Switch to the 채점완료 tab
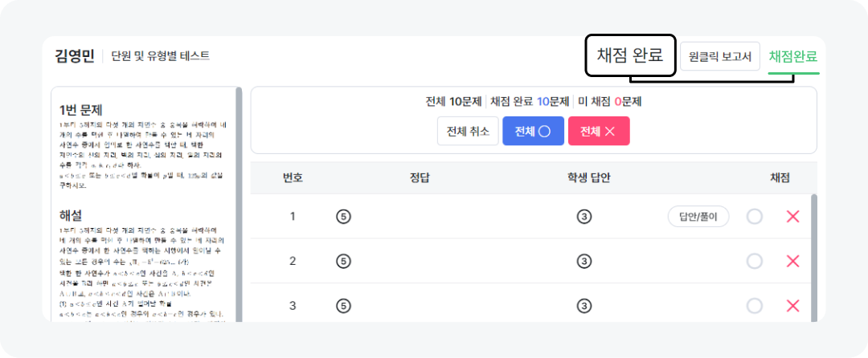The height and width of the screenshot is (358, 868). (792, 56)
